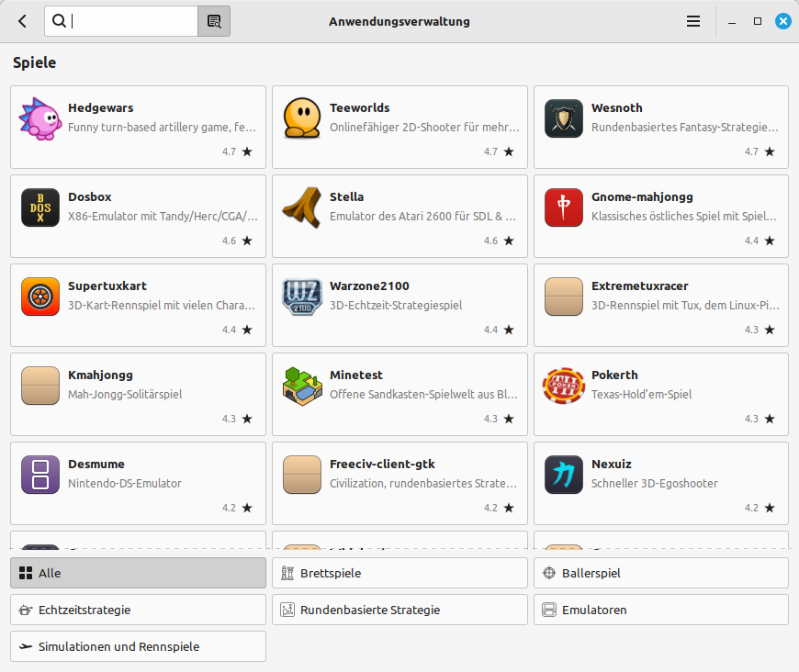Go back using the back arrow

coord(22,21)
